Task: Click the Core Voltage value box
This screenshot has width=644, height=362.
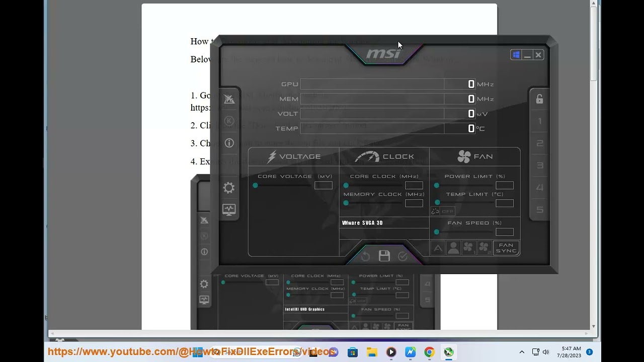Action: [324, 186]
